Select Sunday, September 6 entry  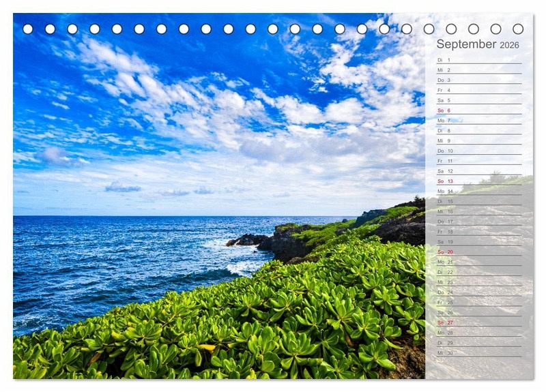pos(478,110)
